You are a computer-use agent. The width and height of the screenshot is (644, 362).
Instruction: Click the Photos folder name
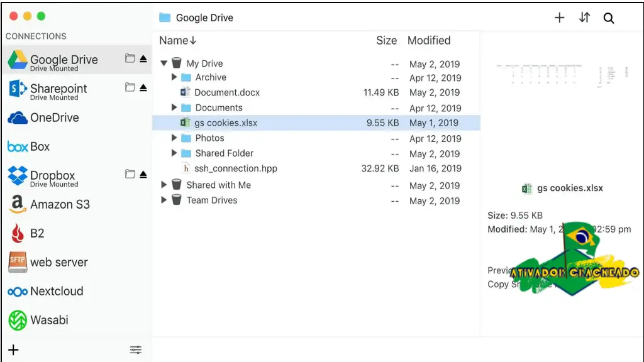pos(209,138)
